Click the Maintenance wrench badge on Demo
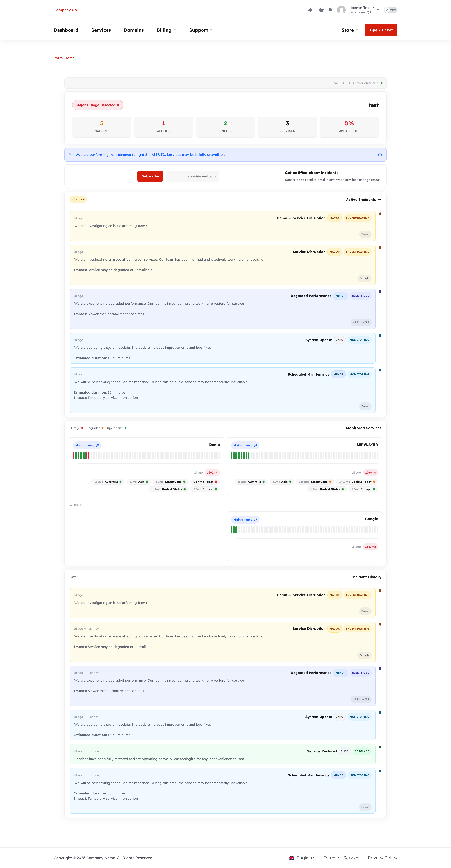The width and height of the screenshot is (451, 868). click(x=87, y=445)
